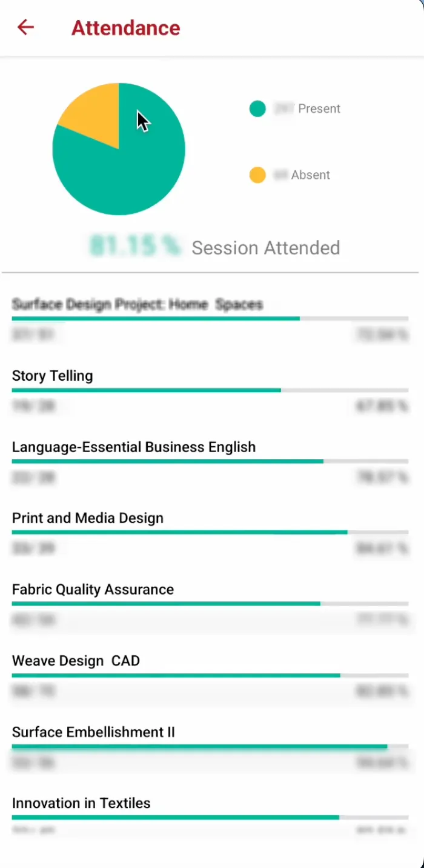Click the green Present legend dot
This screenshot has height=868, width=424.
click(257, 109)
